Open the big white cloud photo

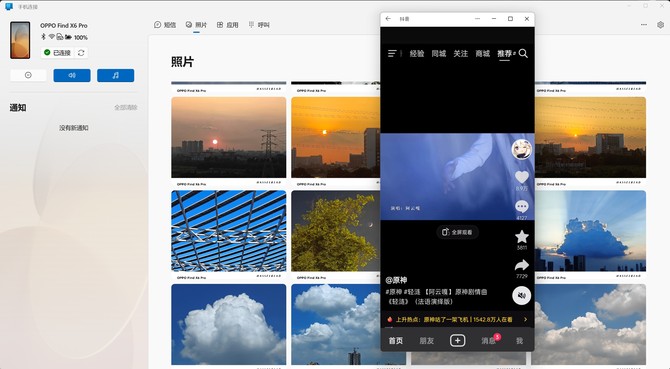click(229, 324)
